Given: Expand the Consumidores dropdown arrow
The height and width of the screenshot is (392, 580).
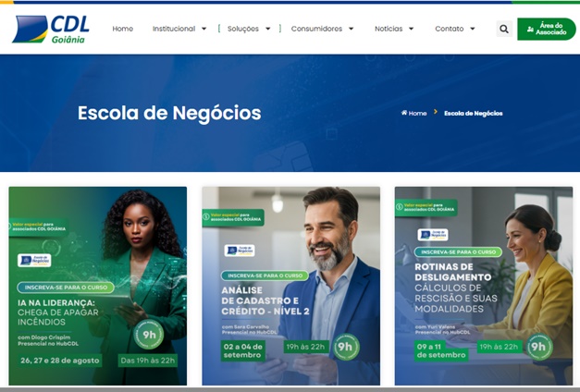Looking at the screenshot, I should click(x=351, y=29).
